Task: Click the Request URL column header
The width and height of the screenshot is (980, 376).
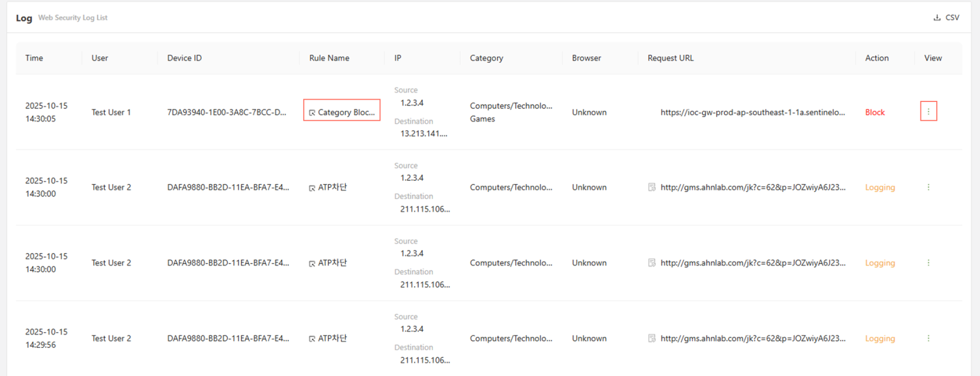Action: (670, 58)
